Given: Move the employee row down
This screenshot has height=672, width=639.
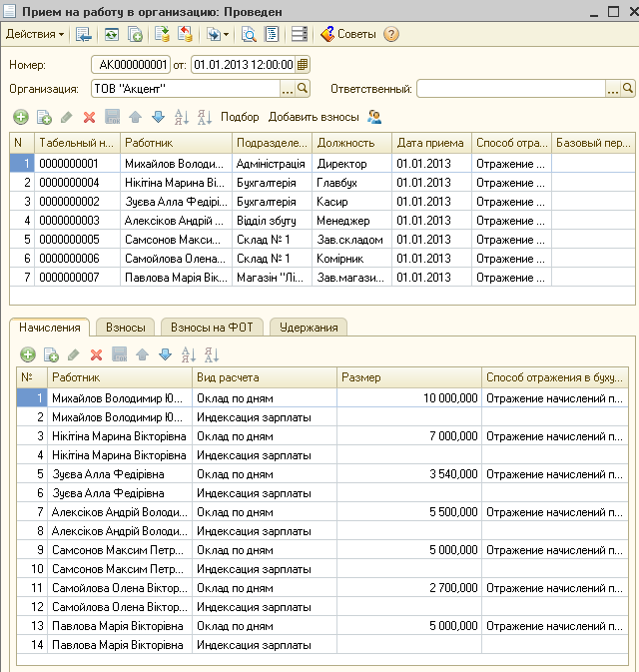Looking at the screenshot, I should coord(158,117).
